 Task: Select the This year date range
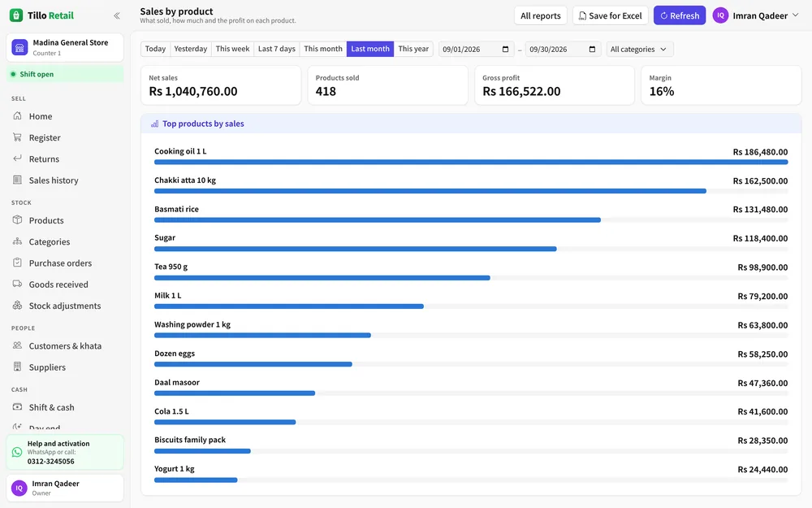pyautogui.click(x=413, y=49)
